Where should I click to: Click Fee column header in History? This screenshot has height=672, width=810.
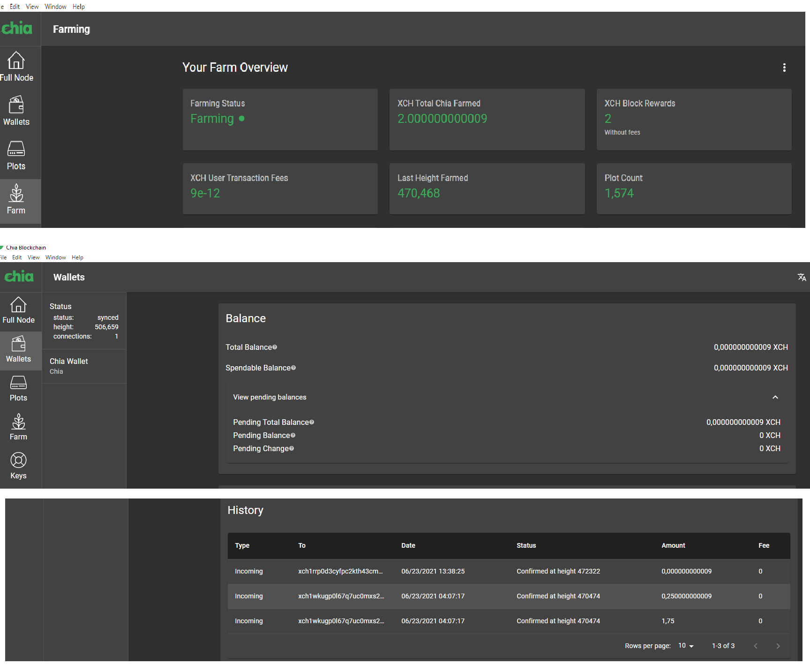764,545
